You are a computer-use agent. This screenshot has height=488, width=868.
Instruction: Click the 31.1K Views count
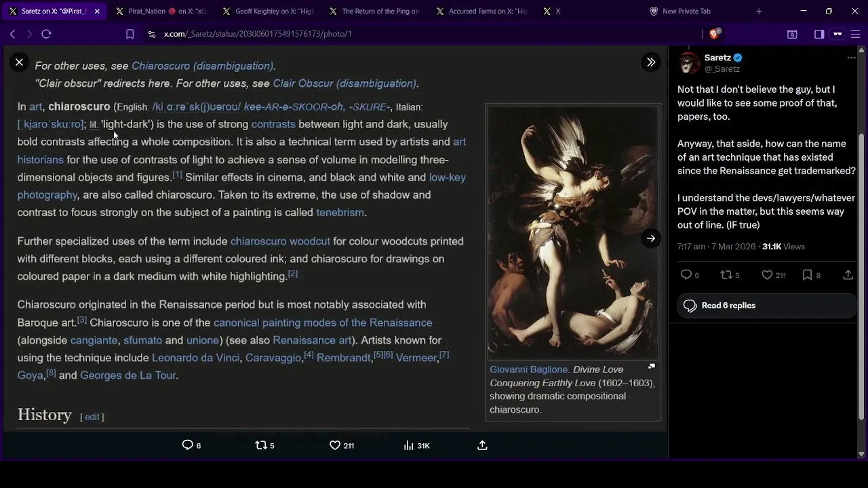click(x=783, y=247)
